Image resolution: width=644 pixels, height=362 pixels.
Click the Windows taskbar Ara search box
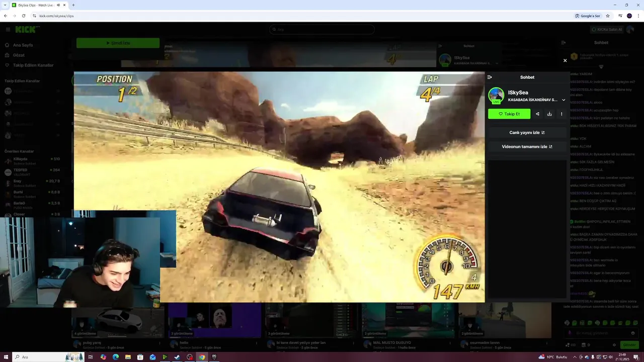coord(48,357)
